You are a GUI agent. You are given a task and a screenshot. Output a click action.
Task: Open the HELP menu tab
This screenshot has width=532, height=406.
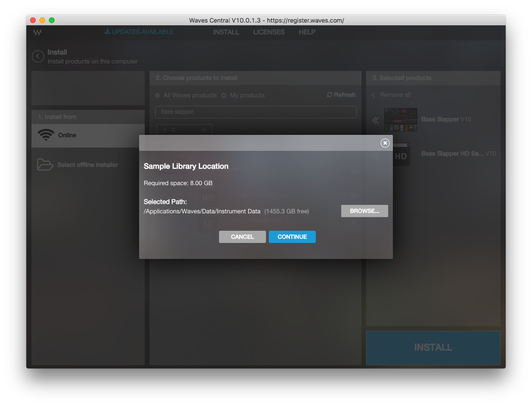(x=307, y=32)
